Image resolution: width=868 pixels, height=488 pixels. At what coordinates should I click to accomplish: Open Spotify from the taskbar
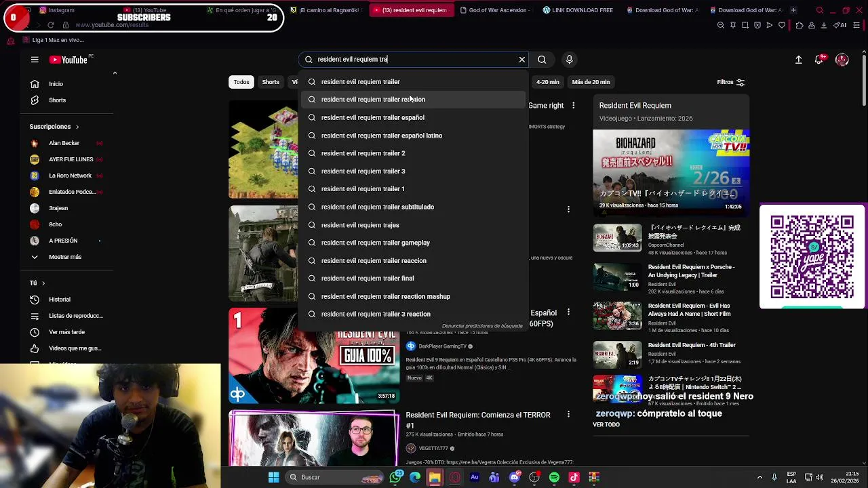tap(554, 477)
